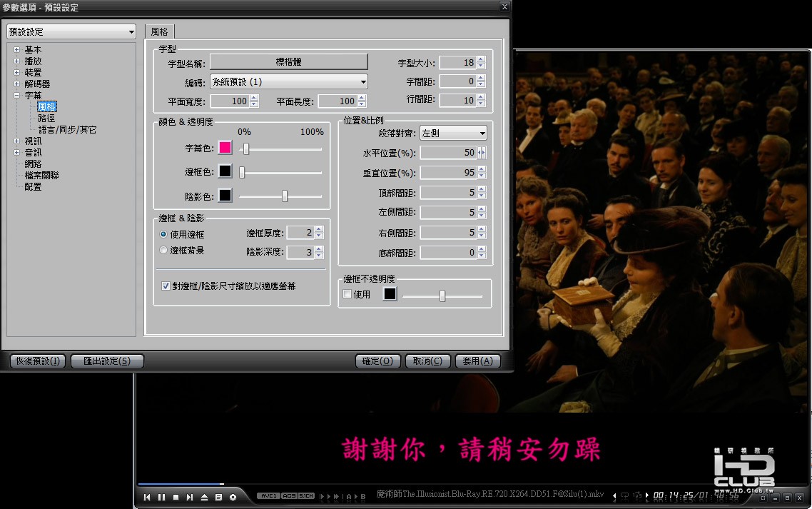Click the AC3 audio codec badge
Screen dimensions: 812x509
289,496
